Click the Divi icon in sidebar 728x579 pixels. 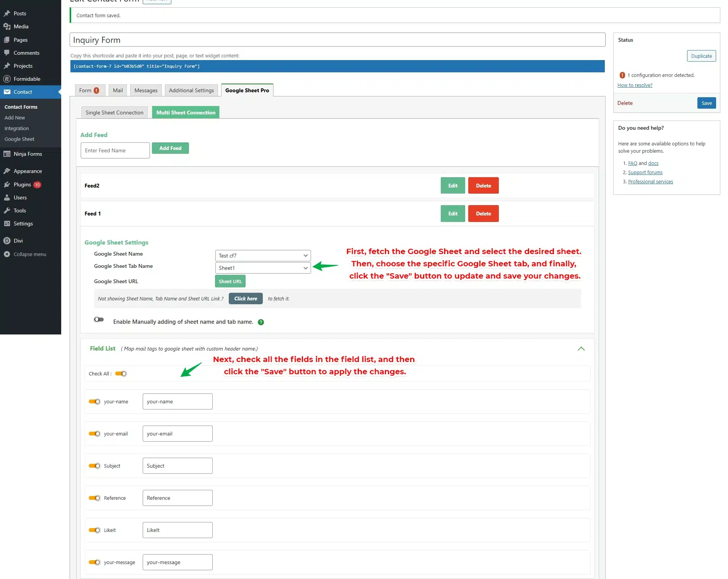click(7, 241)
